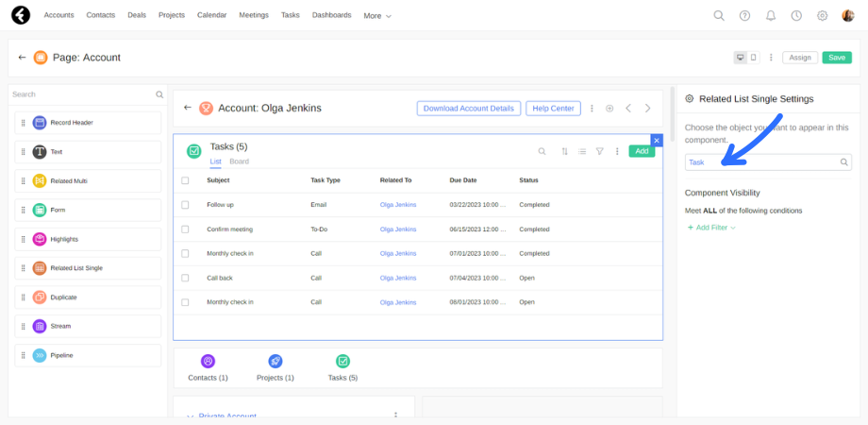
Task: Open the settings gear in top bar
Action: 823,15
